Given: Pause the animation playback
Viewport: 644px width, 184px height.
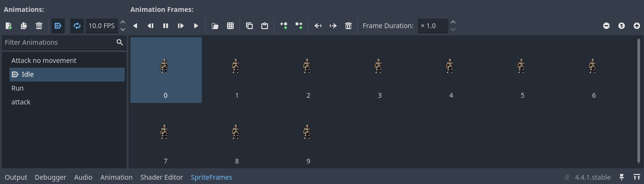Looking at the screenshot, I should point(166,26).
